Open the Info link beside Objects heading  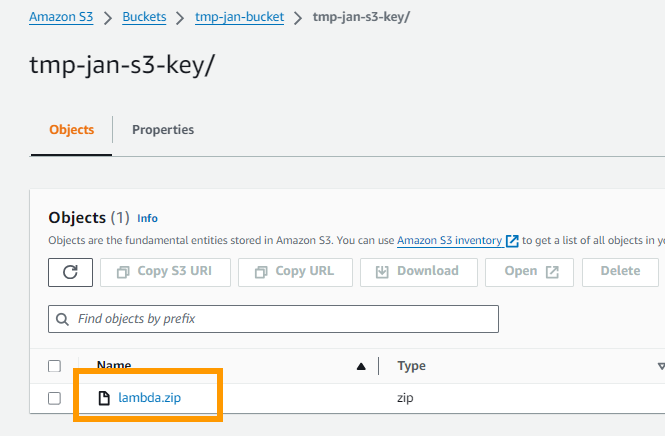point(147,218)
